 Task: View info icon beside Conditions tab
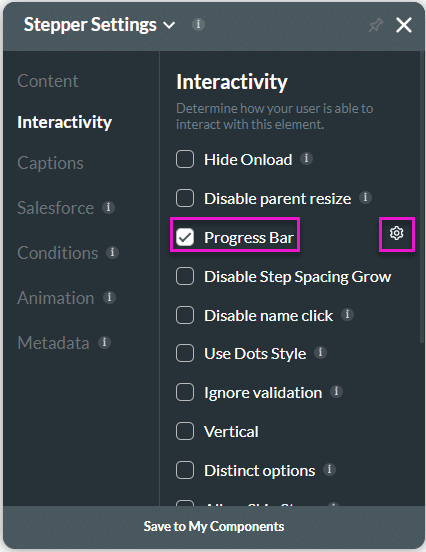coord(112,252)
